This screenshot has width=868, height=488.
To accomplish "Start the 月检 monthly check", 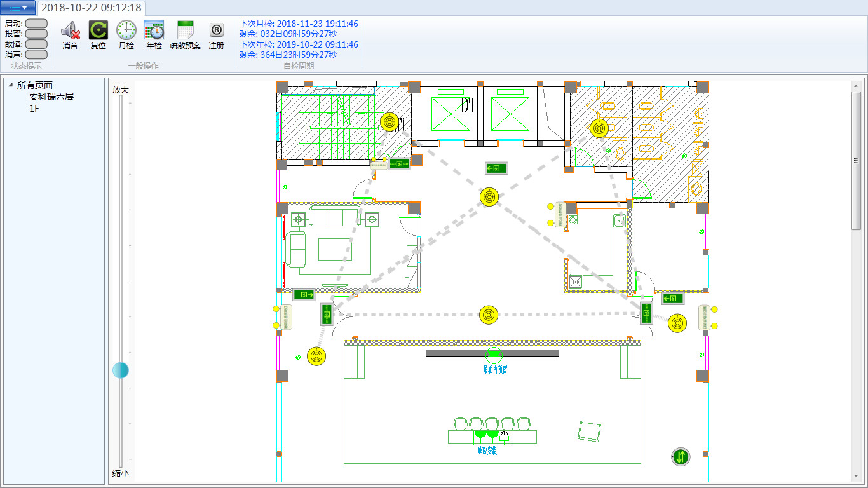I will [x=126, y=30].
